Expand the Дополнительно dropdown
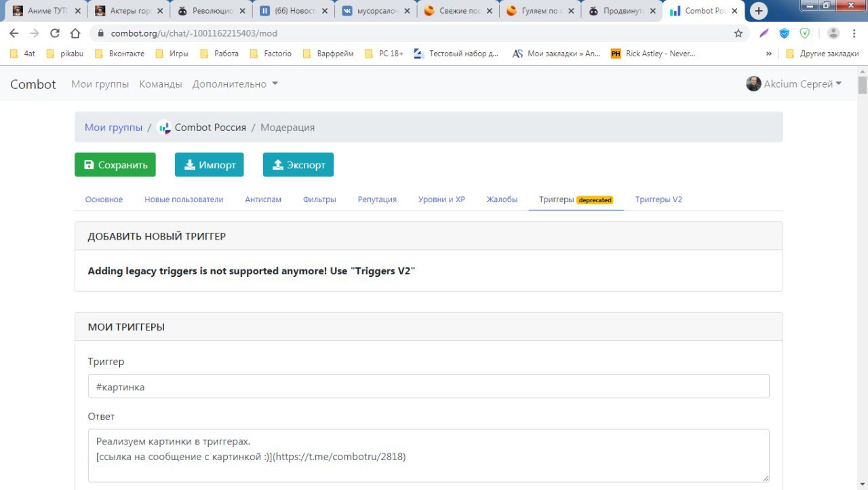This screenshot has height=490, width=868. pyautogui.click(x=235, y=84)
